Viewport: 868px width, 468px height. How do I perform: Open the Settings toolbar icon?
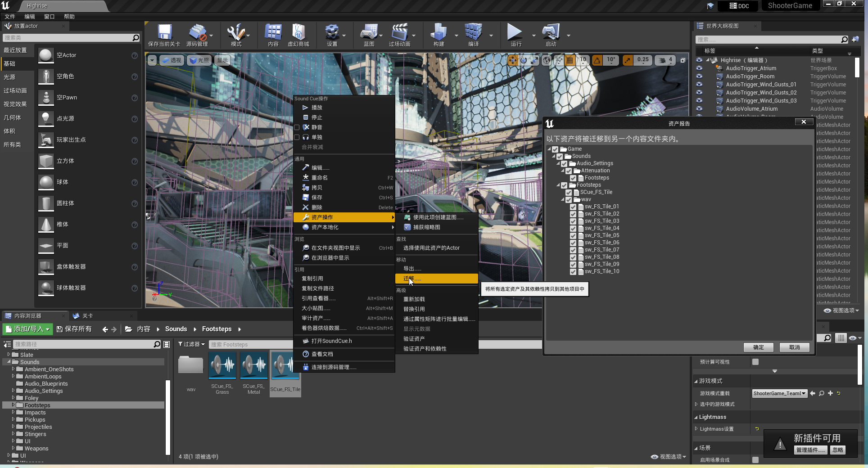click(x=332, y=32)
